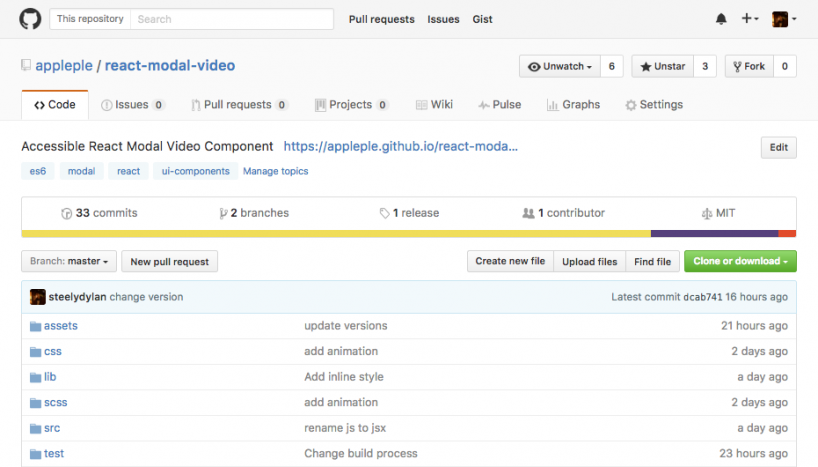Click the yellow language bar segment
Viewport: 818px width, 467px height.
pos(335,234)
